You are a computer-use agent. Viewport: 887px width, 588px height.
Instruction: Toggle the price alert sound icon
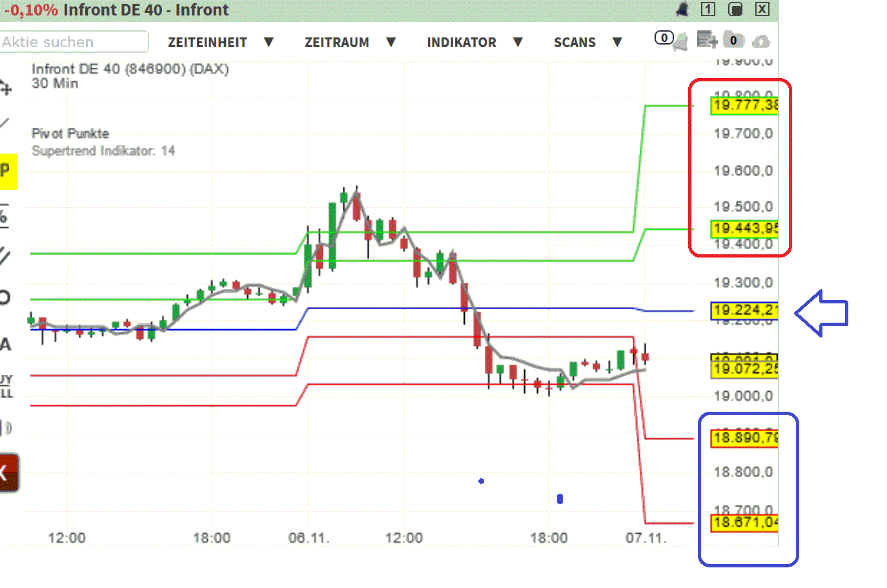[x=6, y=426]
